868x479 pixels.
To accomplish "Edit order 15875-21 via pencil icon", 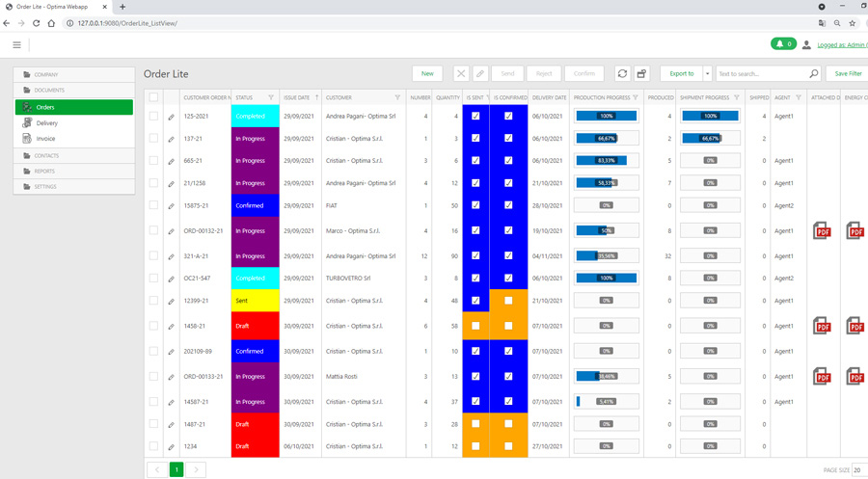I will click(171, 205).
